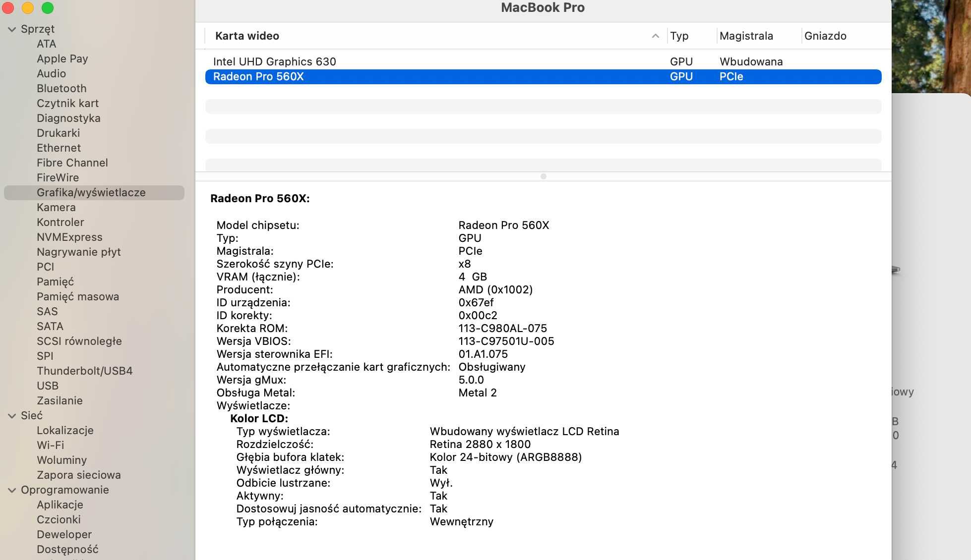Viewport: 971px width, 560px height.
Task: Collapse the Sieć section chevron
Action: coord(12,416)
